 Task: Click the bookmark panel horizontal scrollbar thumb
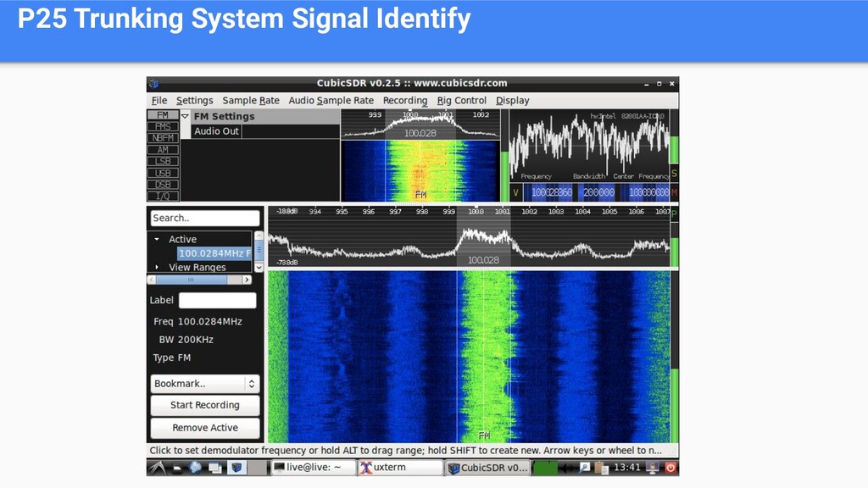point(191,280)
